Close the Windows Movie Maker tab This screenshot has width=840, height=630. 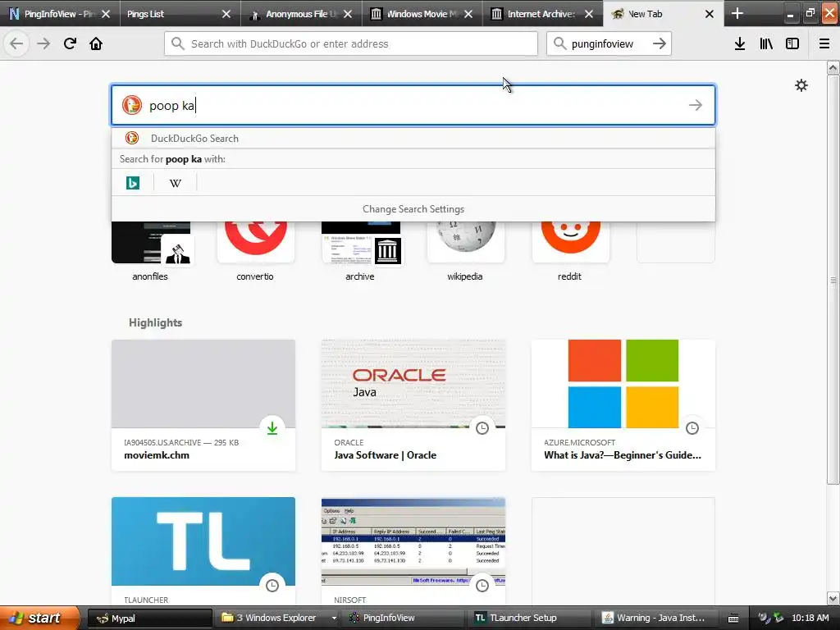point(468,14)
